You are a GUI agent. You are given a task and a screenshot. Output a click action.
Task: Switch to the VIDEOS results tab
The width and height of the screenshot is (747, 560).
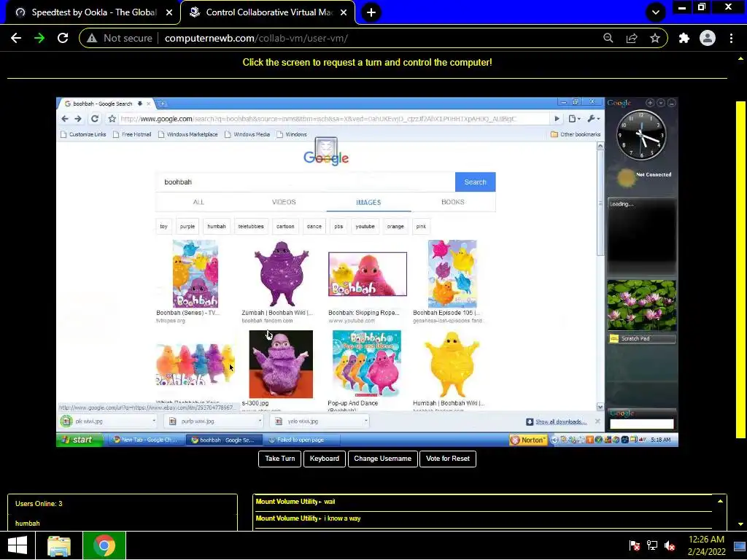coord(284,202)
